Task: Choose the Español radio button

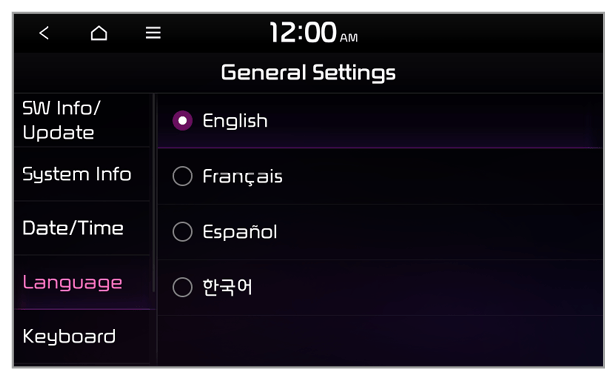Action: (182, 232)
